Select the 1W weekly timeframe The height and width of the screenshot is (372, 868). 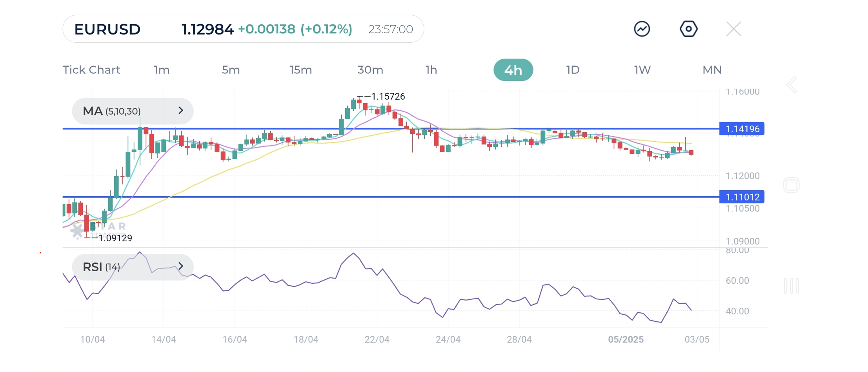pos(642,70)
